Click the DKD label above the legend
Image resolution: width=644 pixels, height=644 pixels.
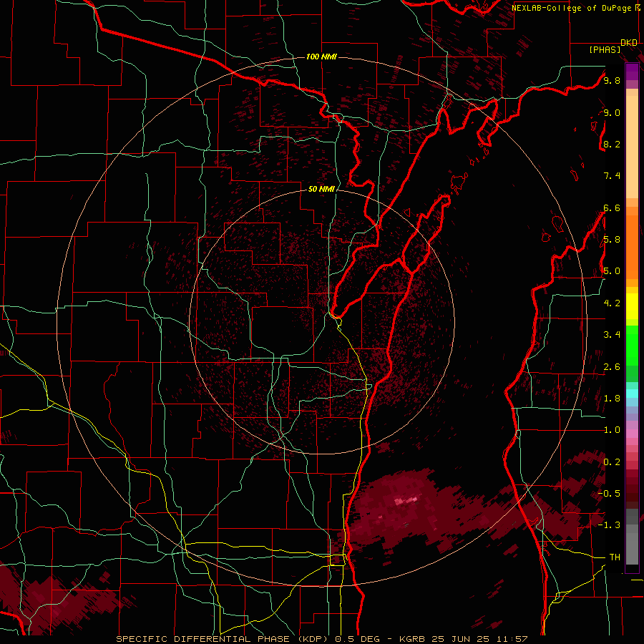point(629,43)
